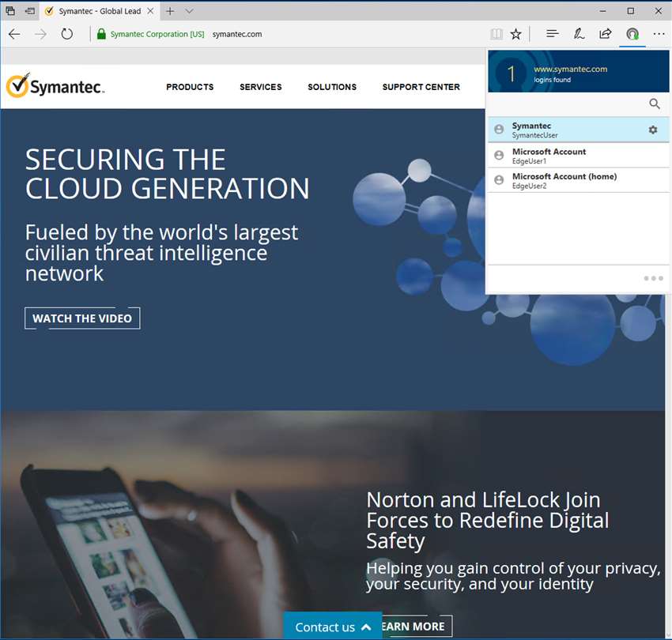Open the Make a Web Note pen icon
Viewport: 672px width, 640px height.
click(x=579, y=33)
